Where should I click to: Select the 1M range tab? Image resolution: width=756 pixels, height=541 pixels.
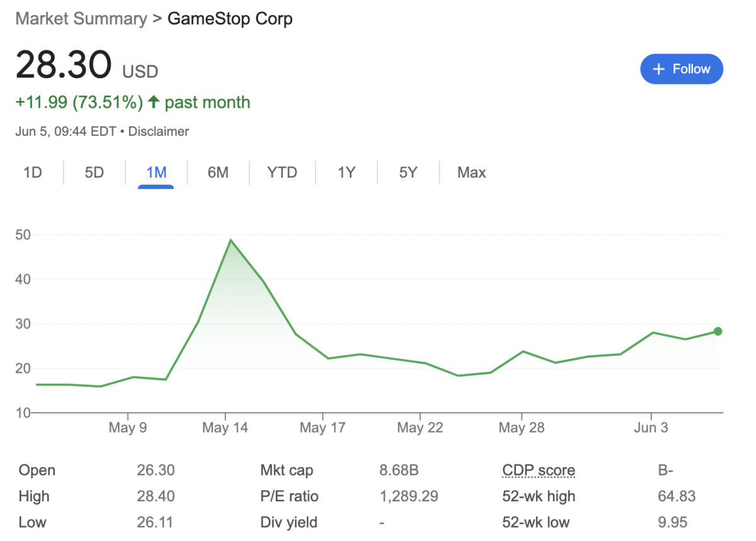click(156, 173)
